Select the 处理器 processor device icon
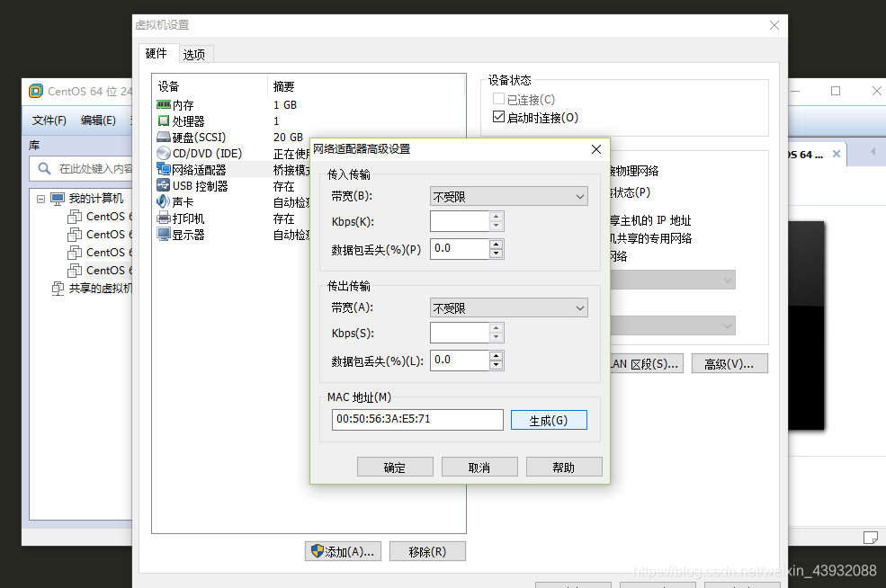This screenshot has height=588, width=886. pos(164,120)
